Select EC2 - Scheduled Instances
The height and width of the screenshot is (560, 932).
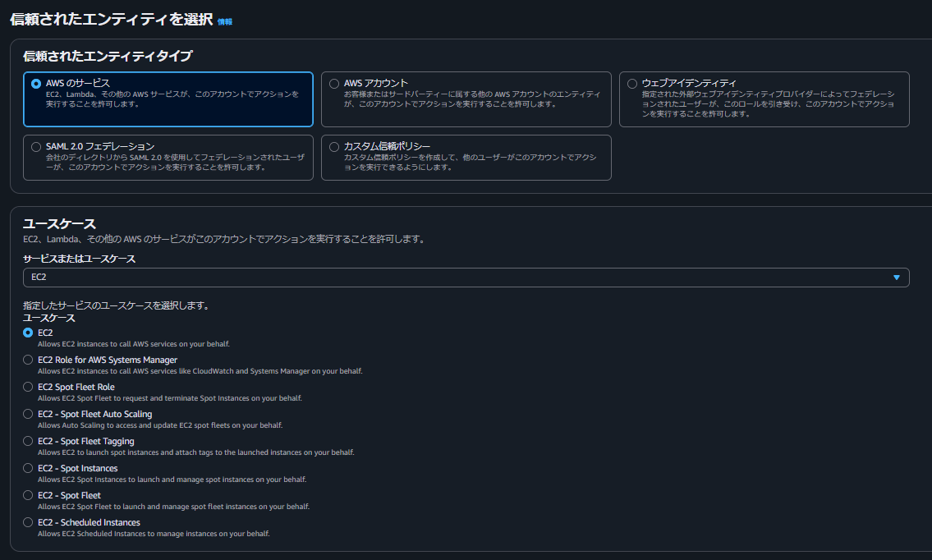27,521
